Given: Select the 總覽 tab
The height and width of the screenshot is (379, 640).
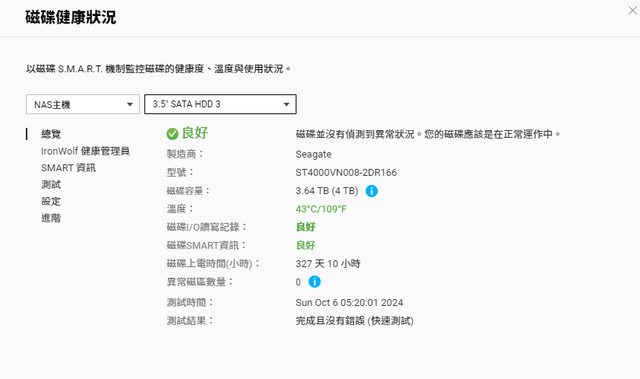Looking at the screenshot, I should 51,134.
